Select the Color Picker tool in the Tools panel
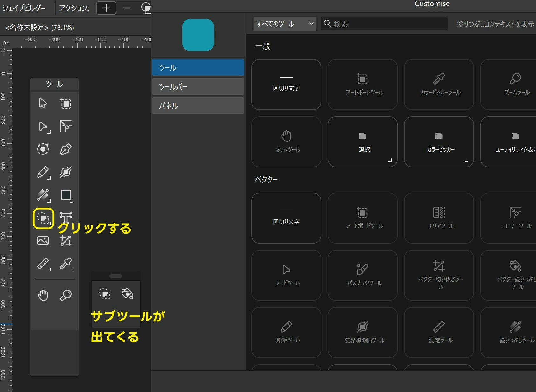This screenshot has width=536, height=392. pos(66,264)
